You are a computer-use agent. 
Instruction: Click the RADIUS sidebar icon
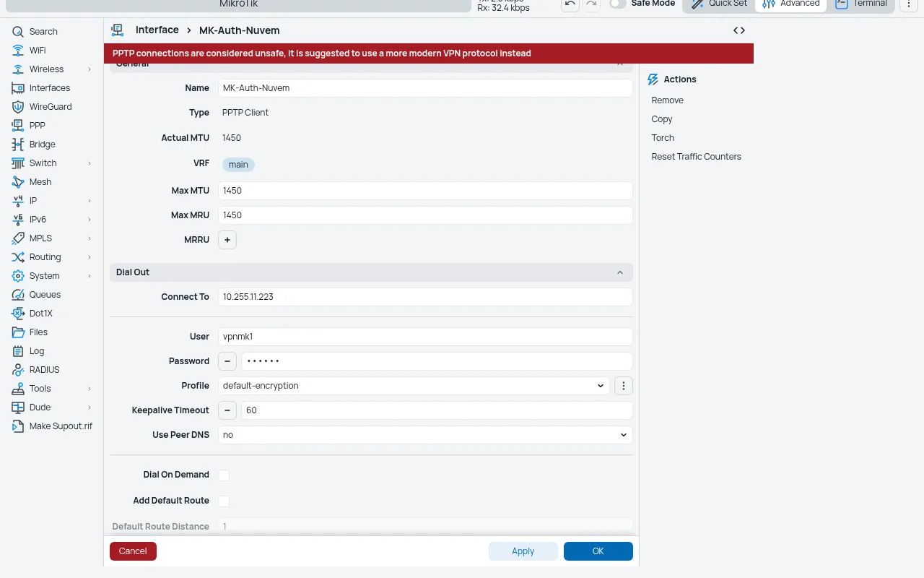point(18,370)
